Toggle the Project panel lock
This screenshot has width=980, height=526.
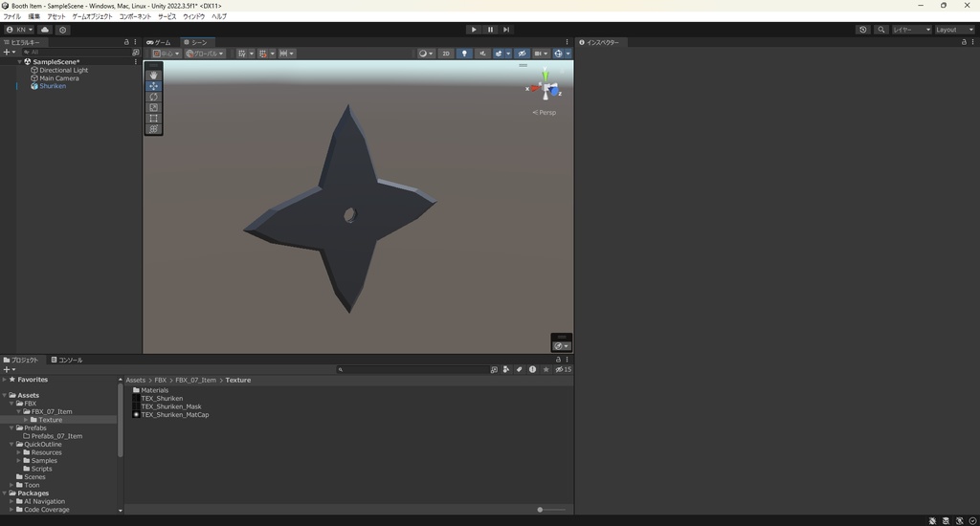coord(558,360)
